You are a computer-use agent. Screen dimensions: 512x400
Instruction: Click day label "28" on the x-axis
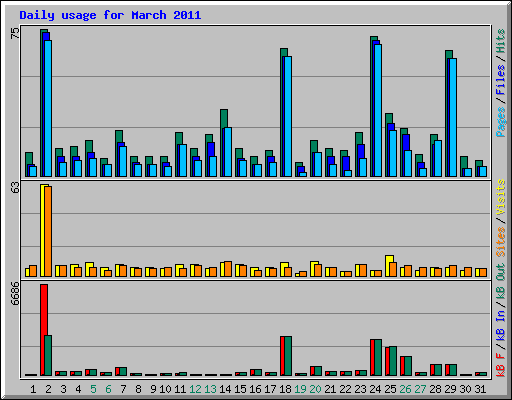pos(435,389)
